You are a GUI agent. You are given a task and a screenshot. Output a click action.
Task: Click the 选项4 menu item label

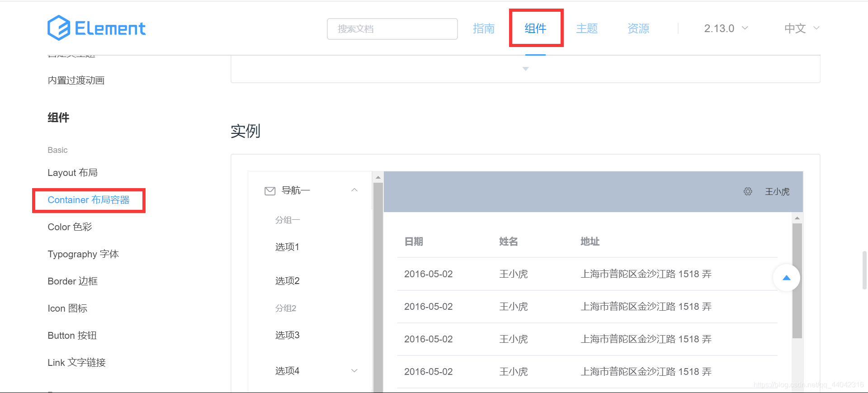point(288,371)
